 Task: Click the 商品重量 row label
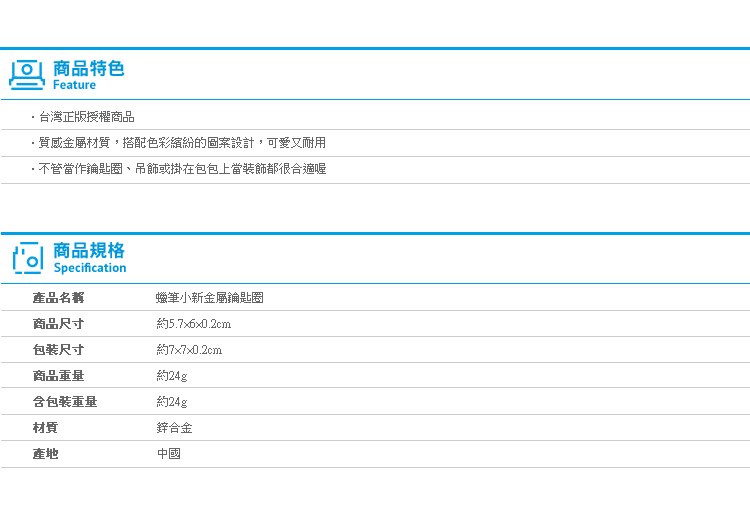click(x=58, y=376)
